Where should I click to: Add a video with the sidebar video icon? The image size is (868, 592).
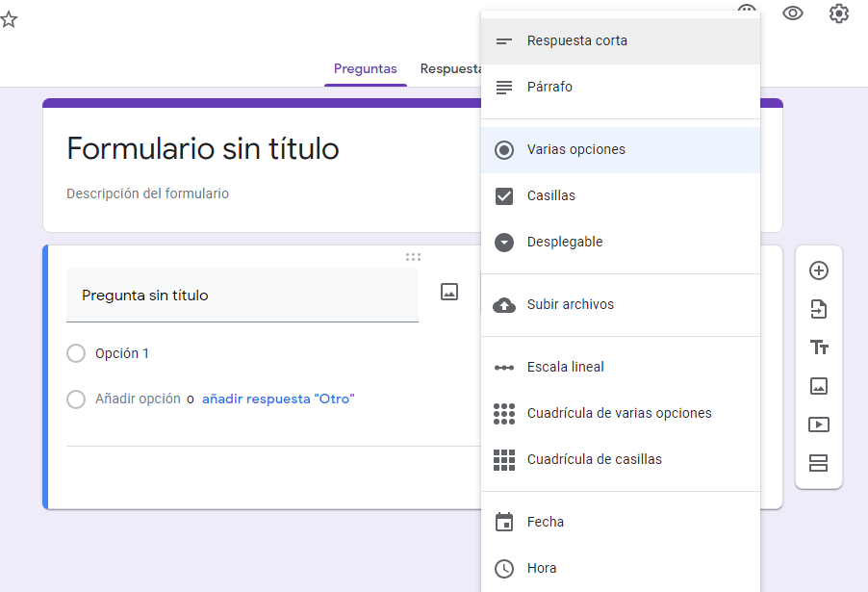pos(818,425)
